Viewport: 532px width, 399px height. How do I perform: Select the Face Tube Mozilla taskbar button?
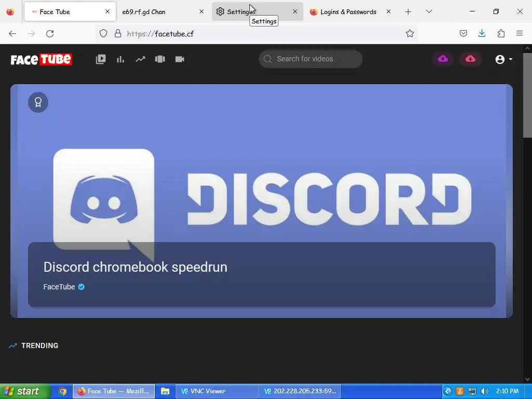click(114, 391)
